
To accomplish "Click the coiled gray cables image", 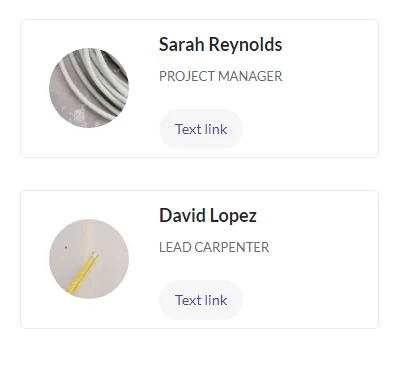I will coord(89,88).
